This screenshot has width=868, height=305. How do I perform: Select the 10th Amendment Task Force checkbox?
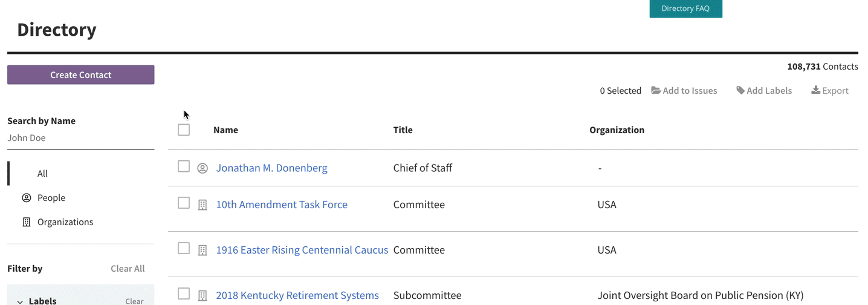(184, 203)
